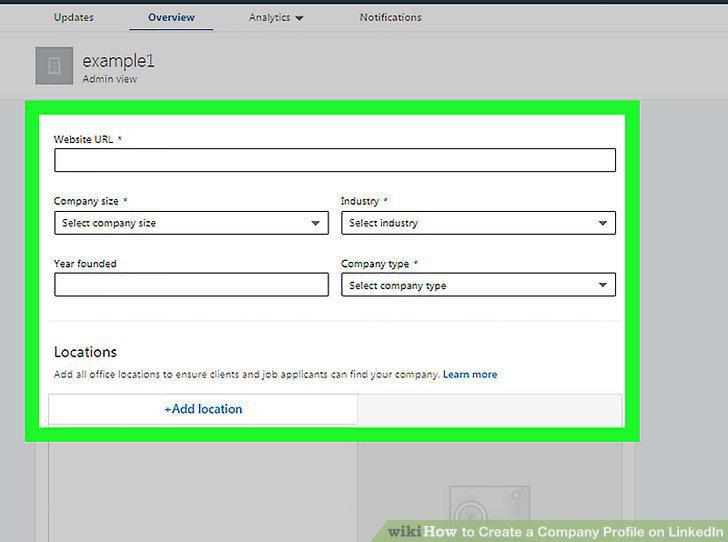Expand the Select industry dropdown
The image size is (728, 542).
[x=478, y=223]
